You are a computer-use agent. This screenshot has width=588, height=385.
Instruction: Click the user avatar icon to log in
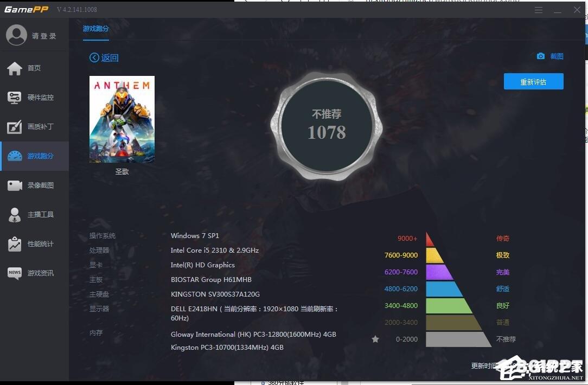[x=16, y=35]
